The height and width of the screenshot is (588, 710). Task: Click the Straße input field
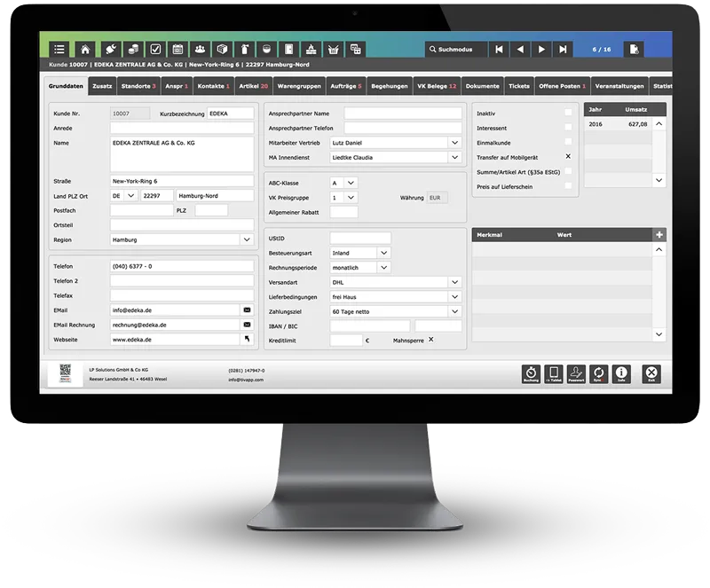pyautogui.click(x=182, y=181)
